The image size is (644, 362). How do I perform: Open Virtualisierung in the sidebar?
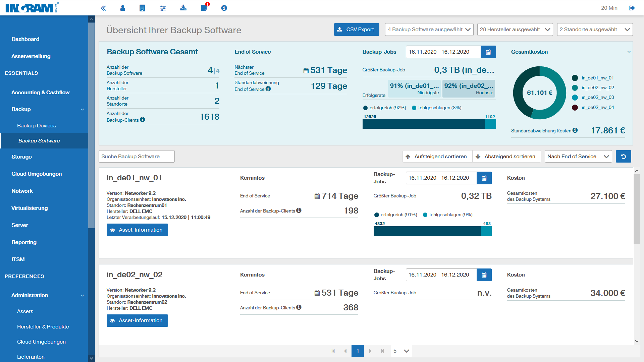point(30,208)
